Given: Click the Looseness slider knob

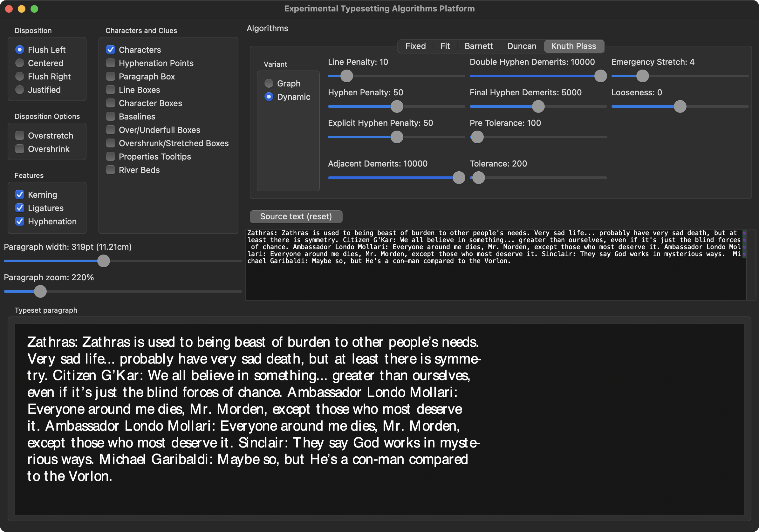Looking at the screenshot, I should tap(680, 107).
